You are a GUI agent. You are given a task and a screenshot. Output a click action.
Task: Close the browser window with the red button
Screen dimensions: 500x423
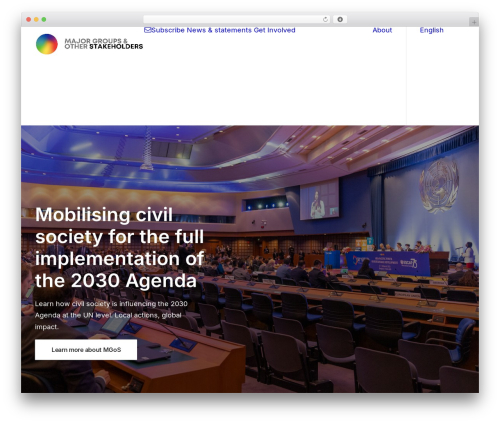click(29, 20)
